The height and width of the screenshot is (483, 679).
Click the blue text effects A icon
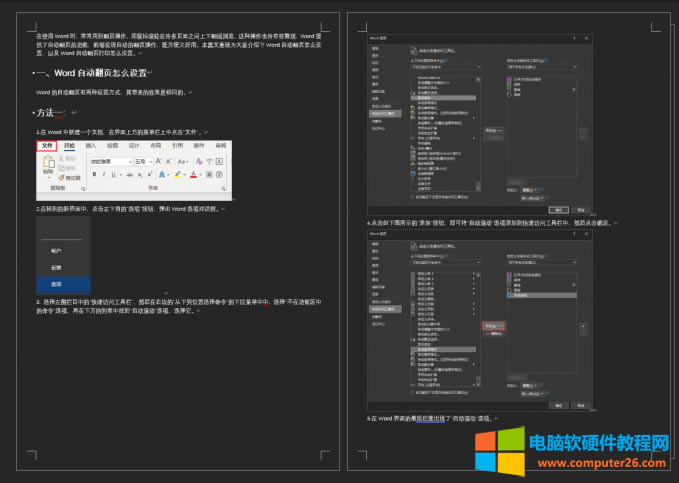(162, 174)
